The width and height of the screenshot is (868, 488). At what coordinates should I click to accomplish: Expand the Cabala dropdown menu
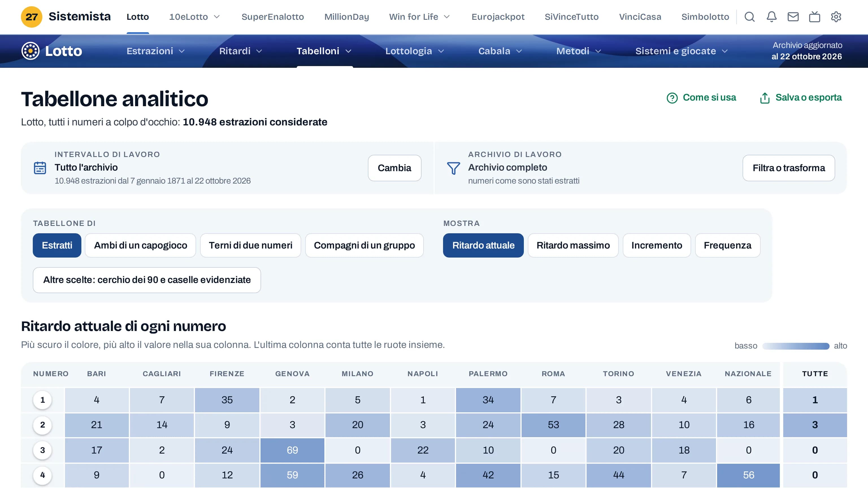coord(500,51)
